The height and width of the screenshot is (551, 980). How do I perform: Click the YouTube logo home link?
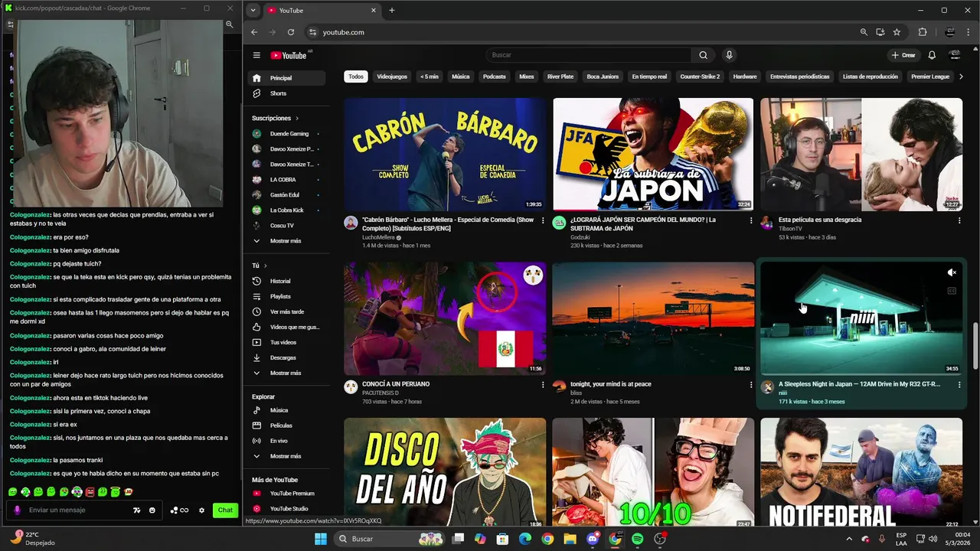coord(289,55)
